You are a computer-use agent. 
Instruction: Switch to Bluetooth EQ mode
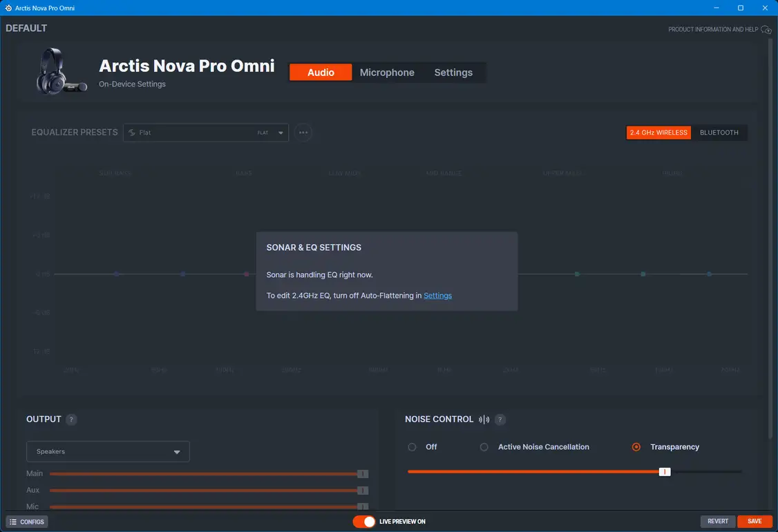pyautogui.click(x=719, y=133)
